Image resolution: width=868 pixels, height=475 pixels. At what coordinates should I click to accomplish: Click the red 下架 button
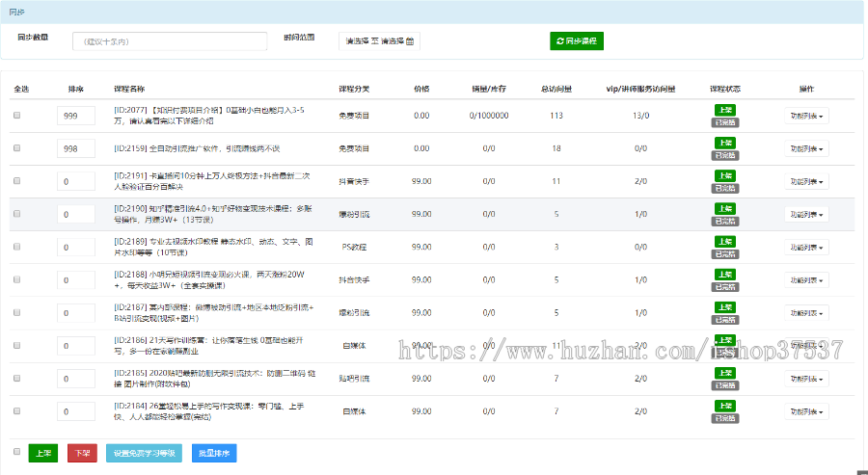(x=82, y=453)
